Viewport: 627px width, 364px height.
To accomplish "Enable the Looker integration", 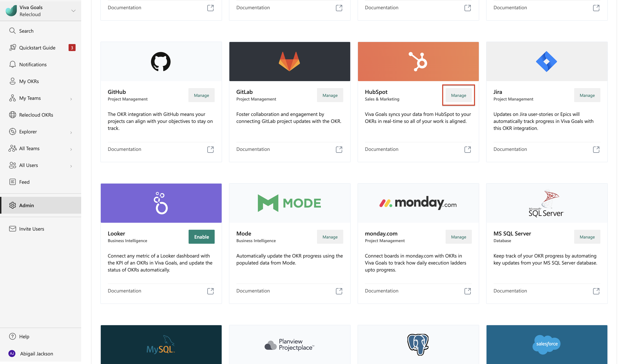I will tap(201, 237).
